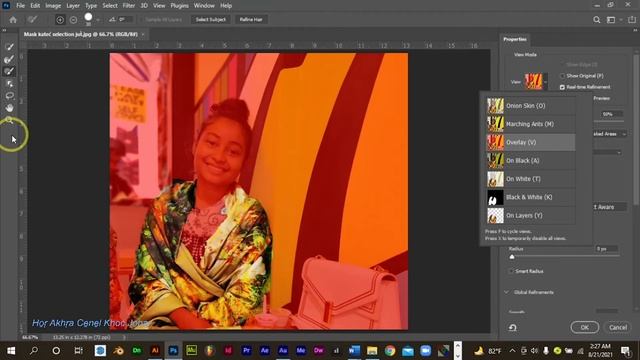Open the brush size picker dropdown
The height and width of the screenshot is (360, 640).
point(98,20)
